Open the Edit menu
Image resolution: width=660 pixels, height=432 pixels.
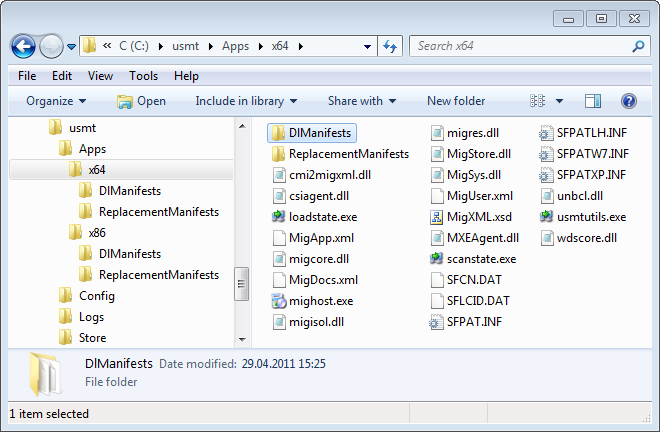62,76
